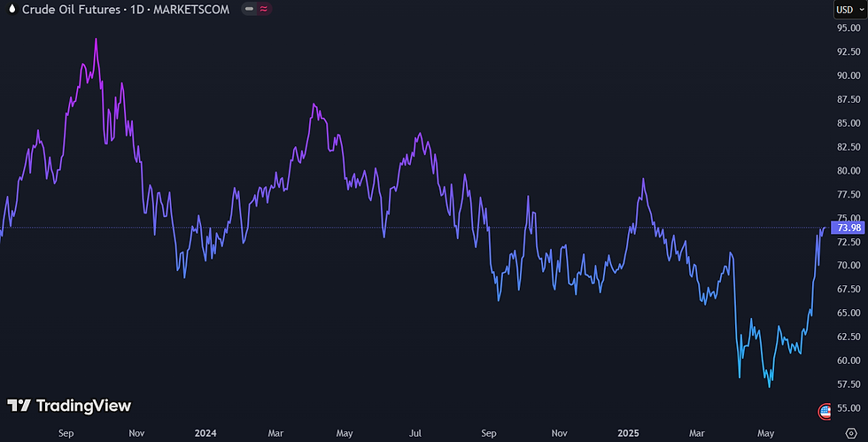Viewport: 868px width, 442px height.
Task: Click the 95.00 price axis label
Action: click(849, 27)
